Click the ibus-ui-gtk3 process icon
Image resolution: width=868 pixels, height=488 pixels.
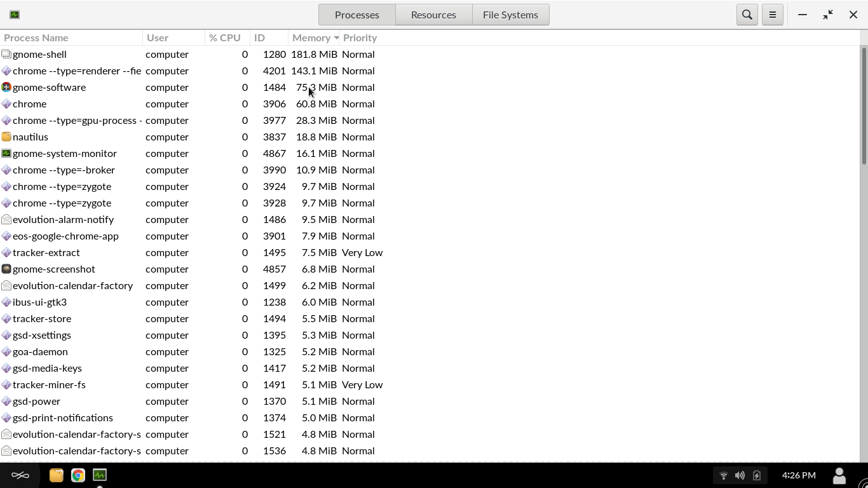click(6, 302)
